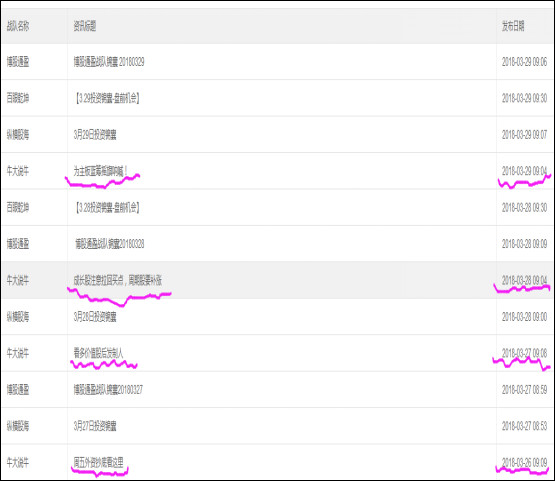This screenshot has height=482, width=556.
Task: Click the 战队名称 column header
Action: click(x=18, y=26)
